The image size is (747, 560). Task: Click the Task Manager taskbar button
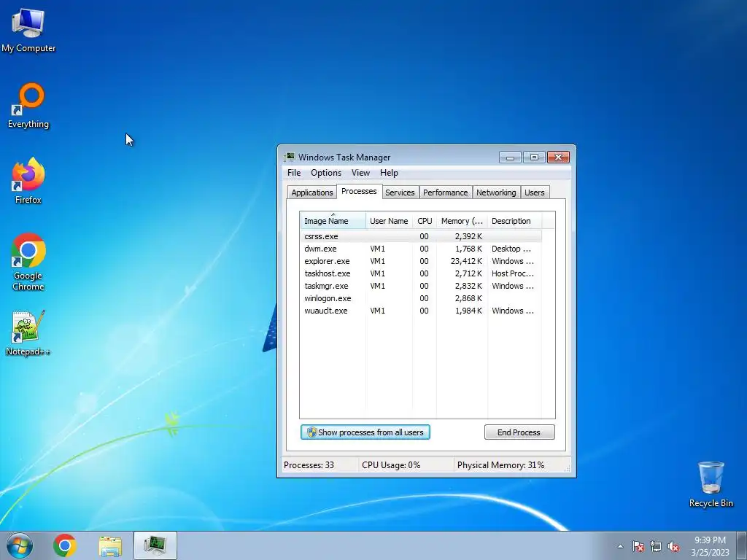[x=155, y=545]
